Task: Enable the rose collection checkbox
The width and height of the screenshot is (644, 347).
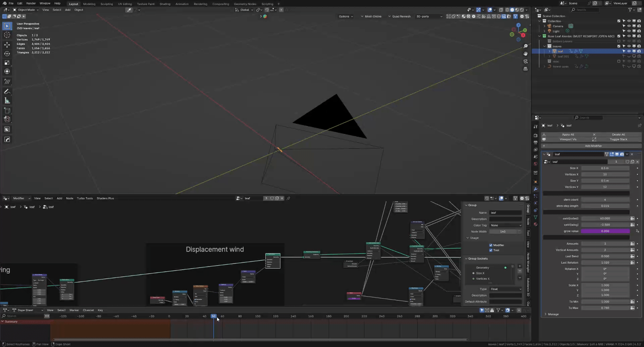Action: tap(619, 61)
